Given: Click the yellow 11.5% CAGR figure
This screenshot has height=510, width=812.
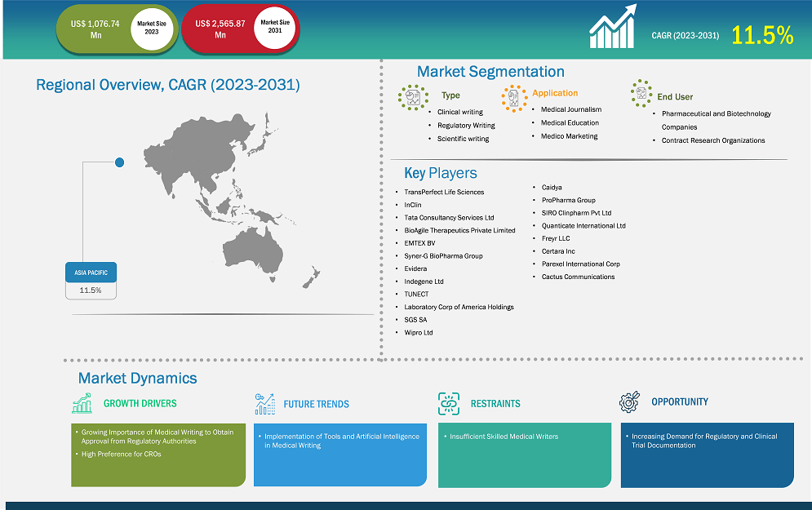Looking at the screenshot, I should tap(762, 35).
